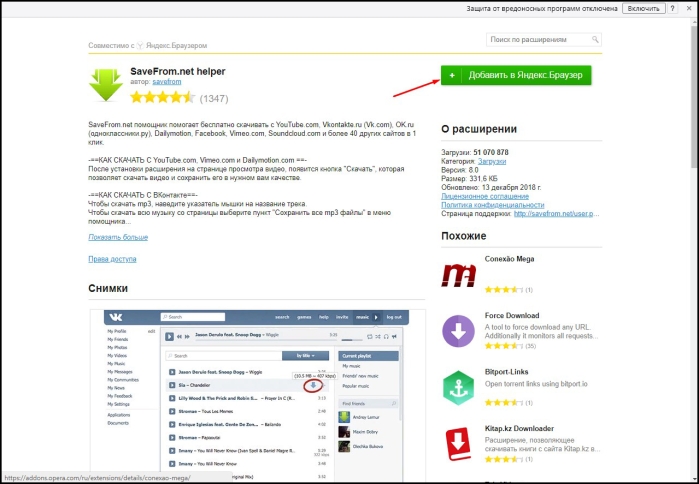
Task: Click the 'Включить' protection button
Action: tap(643, 8)
